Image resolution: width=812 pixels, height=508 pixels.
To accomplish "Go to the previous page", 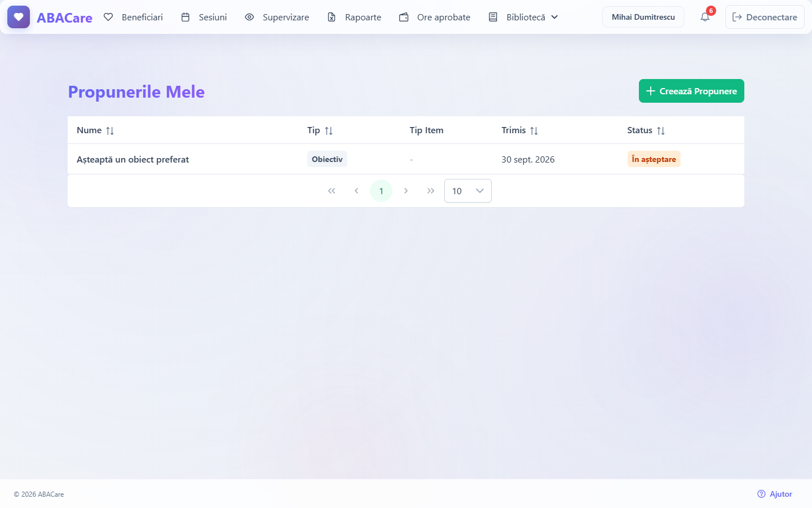I will (x=356, y=191).
